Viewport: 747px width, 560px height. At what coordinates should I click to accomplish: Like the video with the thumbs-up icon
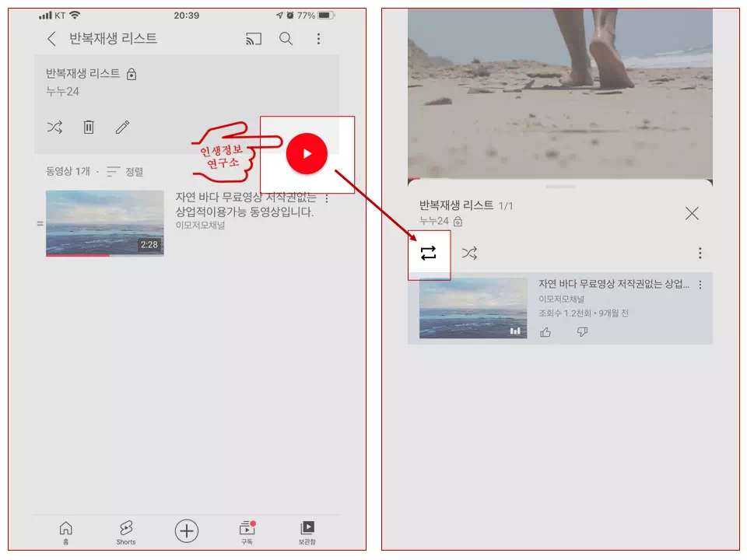coord(545,332)
